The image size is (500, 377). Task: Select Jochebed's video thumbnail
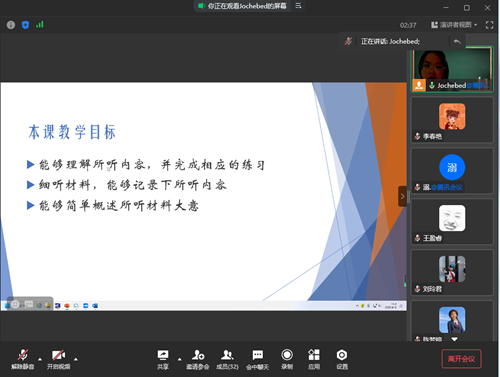click(452, 69)
